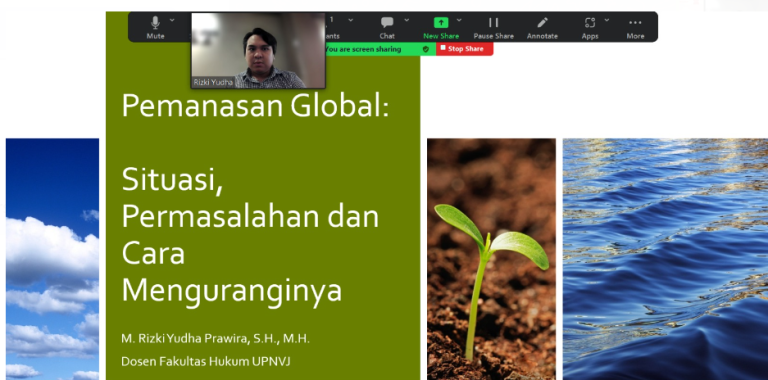
Task: Stop the screen share
Action: (464, 49)
